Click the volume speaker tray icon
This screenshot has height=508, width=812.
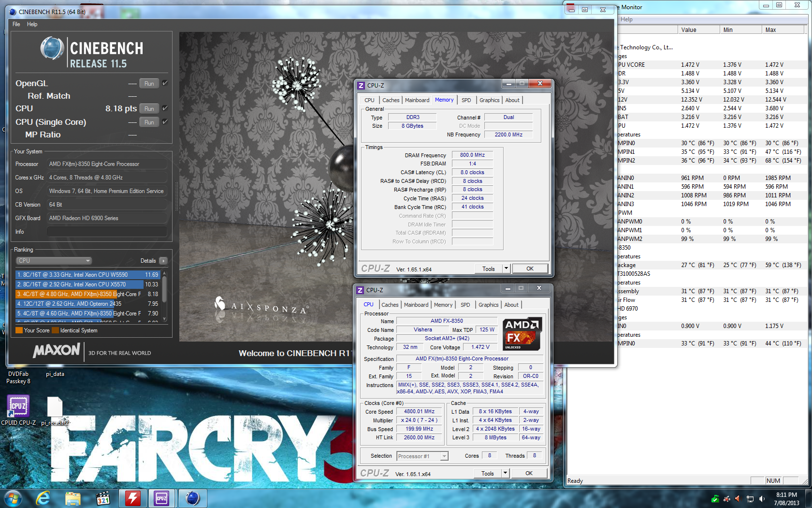pyautogui.click(x=762, y=499)
